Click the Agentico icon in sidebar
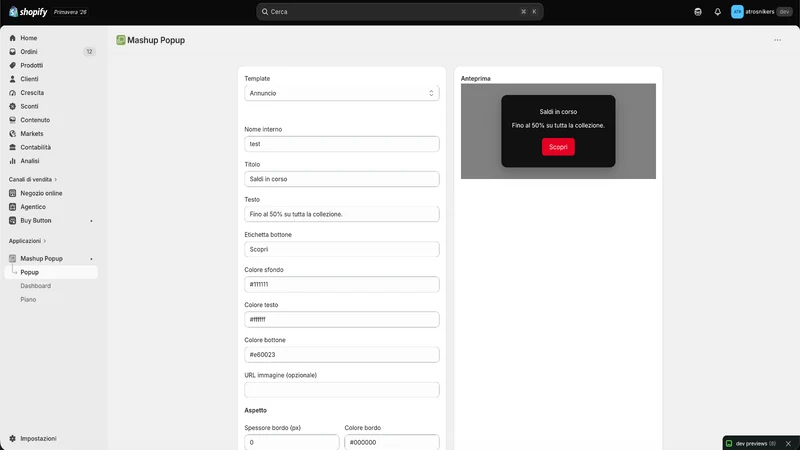800x450 pixels. (x=13, y=207)
